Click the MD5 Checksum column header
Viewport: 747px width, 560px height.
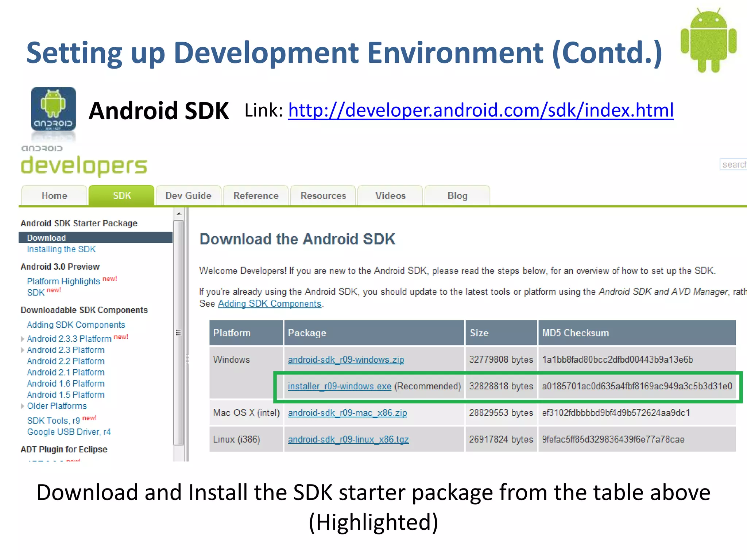click(637, 333)
